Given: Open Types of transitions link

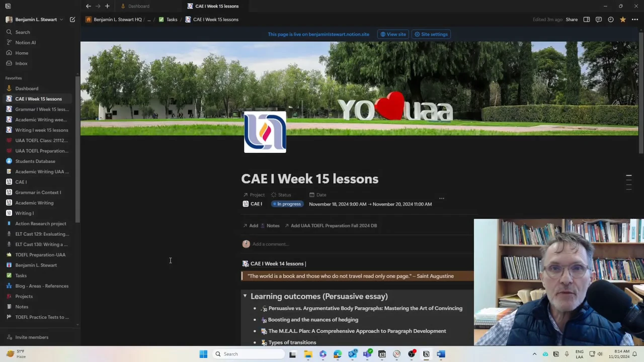Looking at the screenshot, I should [292, 342].
